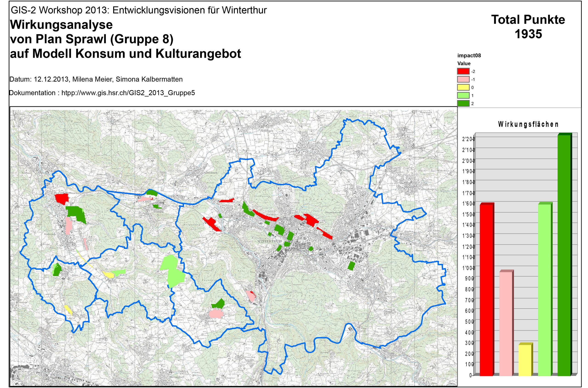Select the red bar in Wirkungsflächen chart
This screenshot has width=588, height=388.
click(486, 290)
